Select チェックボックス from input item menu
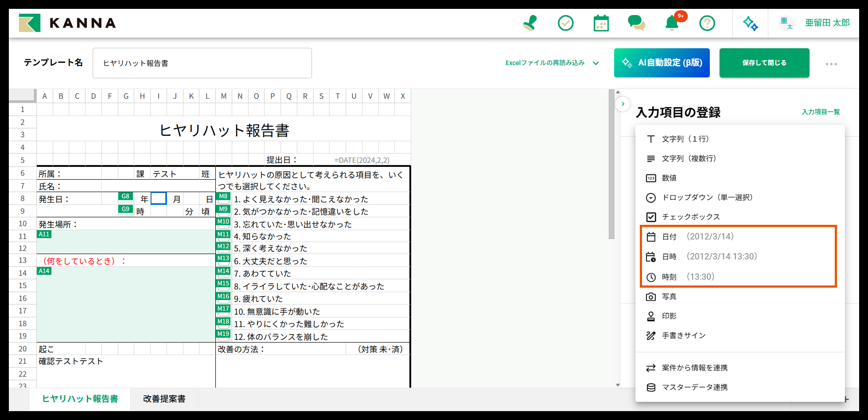868x420 pixels. click(x=690, y=217)
